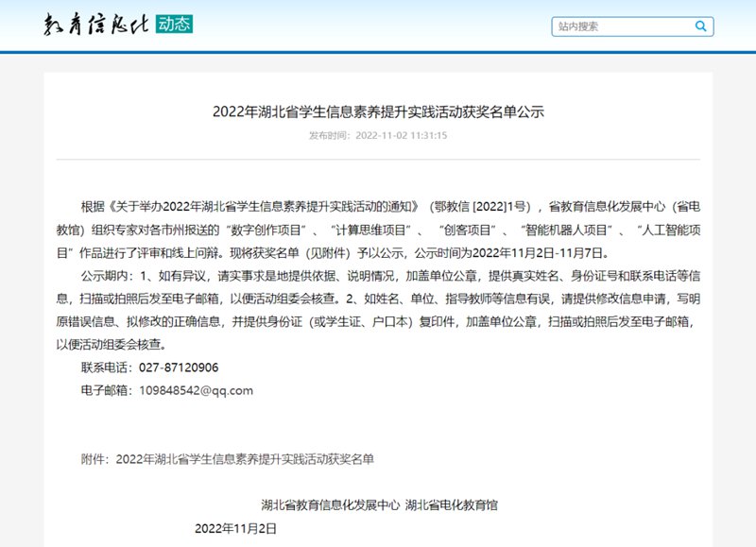Click the line 以便活动组委会核查。
The image size is (756, 547).
click(x=112, y=345)
